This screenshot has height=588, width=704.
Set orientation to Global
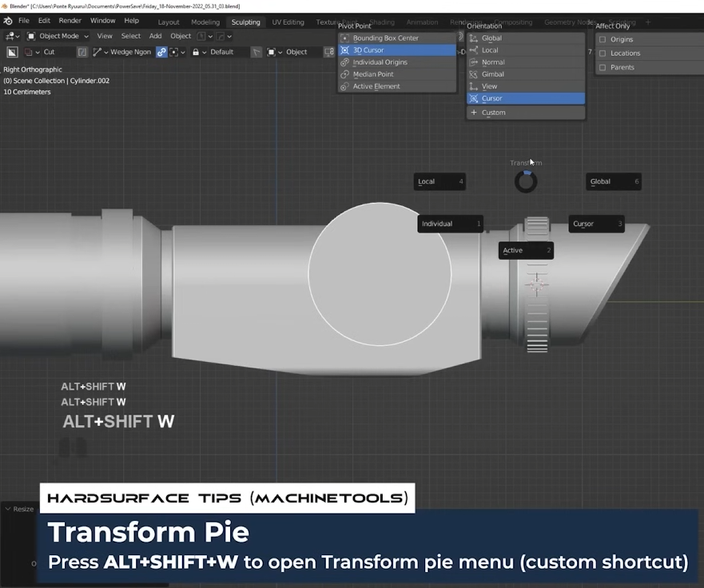point(526,38)
